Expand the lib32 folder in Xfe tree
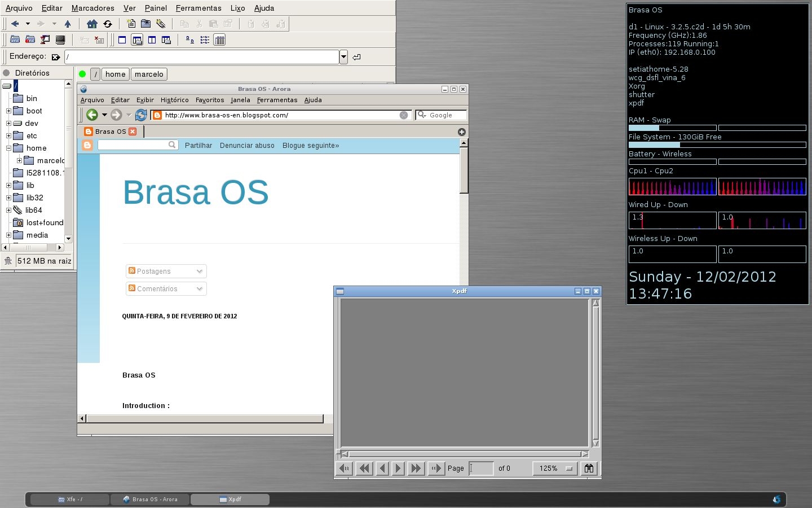The image size is (812, 508). tap(8, 198)
